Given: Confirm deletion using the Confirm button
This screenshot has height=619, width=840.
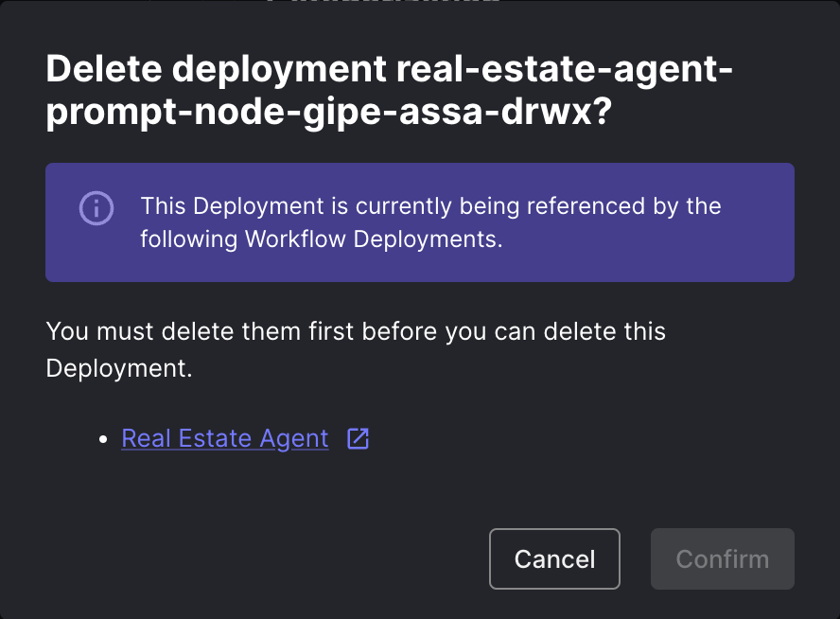Looking at the screenshot, I should tap(722, 558).
